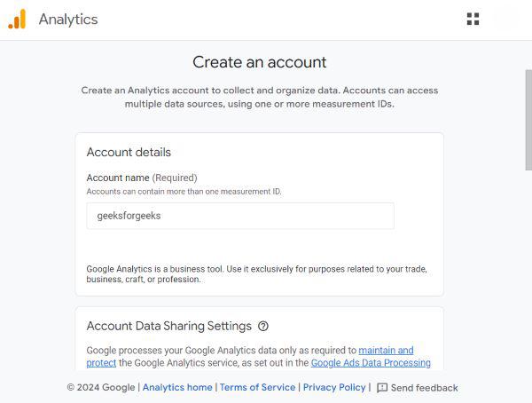Open the Google Ads Data Processing link
Image resolution: width=532 pixels, height=403 pixels.
tap(371, 363)
